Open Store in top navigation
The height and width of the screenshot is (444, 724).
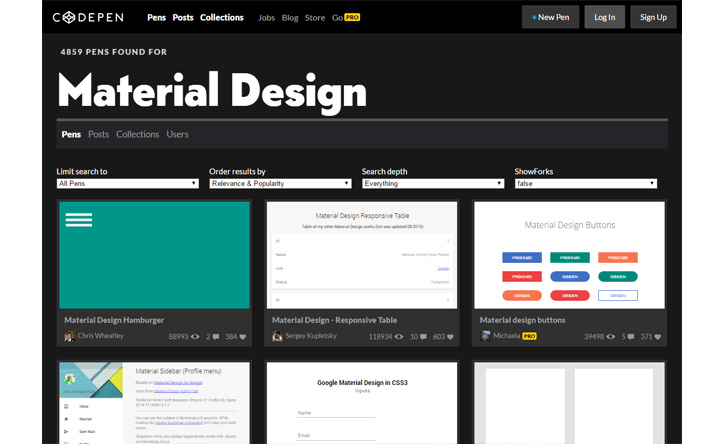point(315,18)
